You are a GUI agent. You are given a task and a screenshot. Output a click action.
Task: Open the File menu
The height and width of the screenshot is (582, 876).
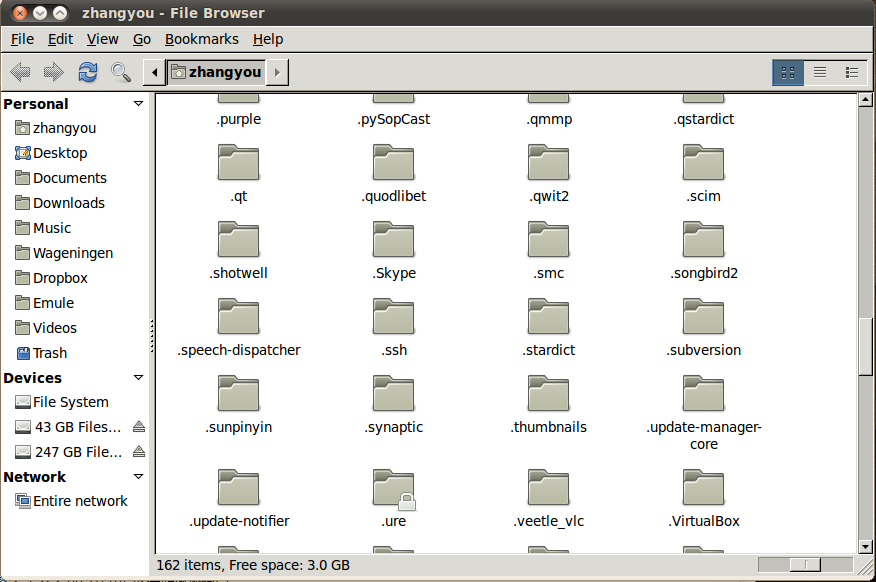(x=22, y=39)
